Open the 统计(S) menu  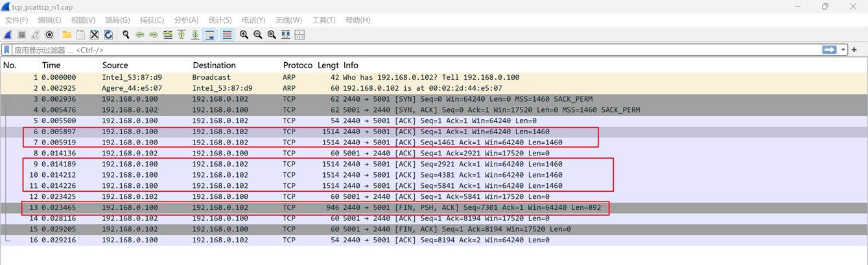pos(220,20)
